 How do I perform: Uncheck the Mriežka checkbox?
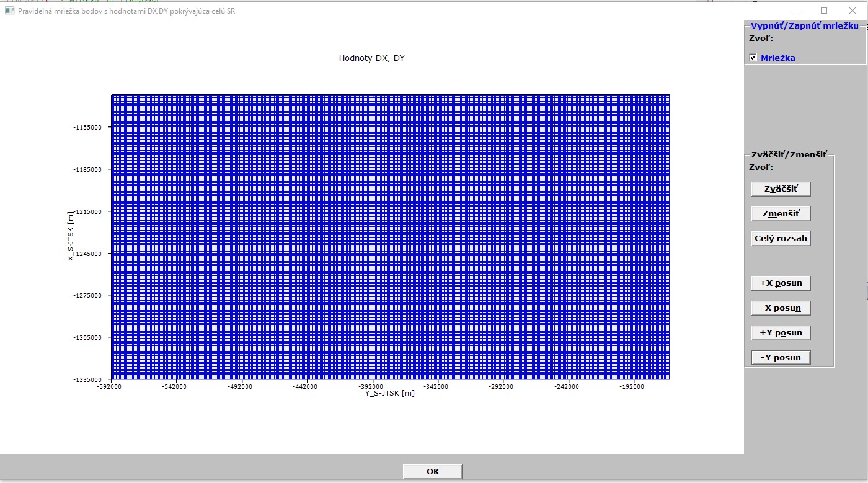(753, 58)
